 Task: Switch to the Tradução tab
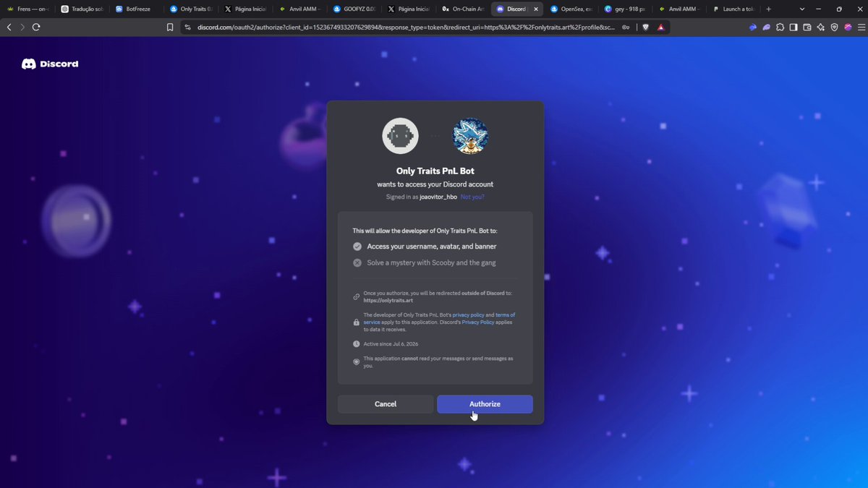[x=83, y=9]
